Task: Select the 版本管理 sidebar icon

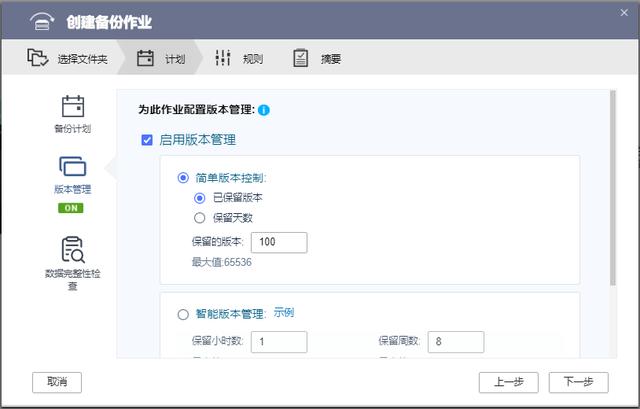Action: pyautogui.click(x=73, y=167)
